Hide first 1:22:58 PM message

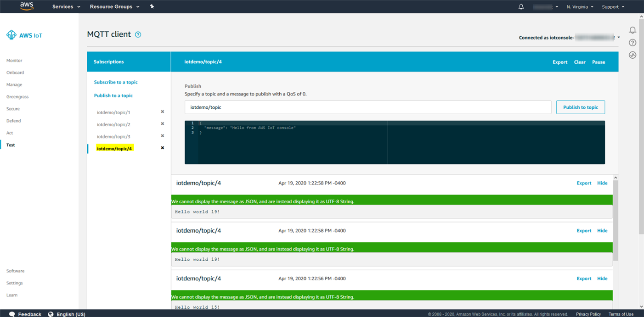(x=602, y=183)
